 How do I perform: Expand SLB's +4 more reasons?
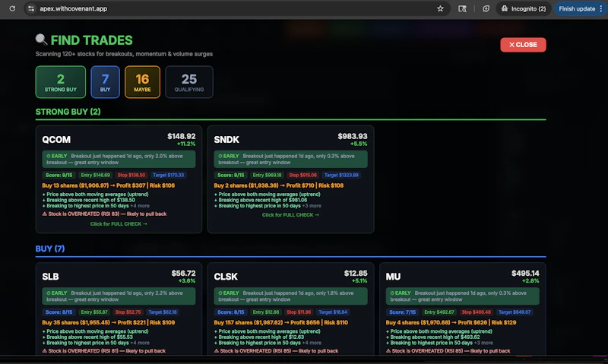(140, 343)
